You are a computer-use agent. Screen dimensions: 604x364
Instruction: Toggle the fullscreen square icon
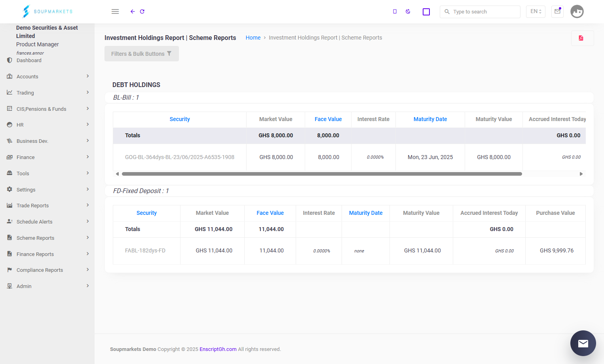426,12
